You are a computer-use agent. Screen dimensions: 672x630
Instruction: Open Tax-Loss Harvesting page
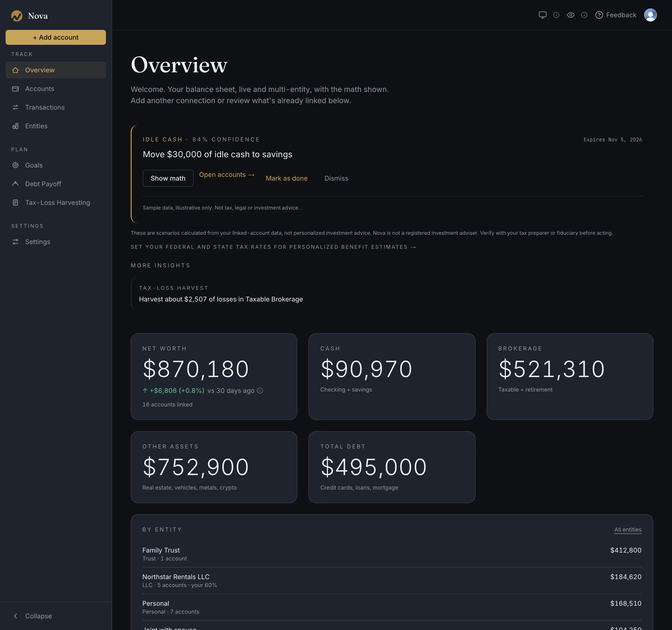click(x=56, y=203)
